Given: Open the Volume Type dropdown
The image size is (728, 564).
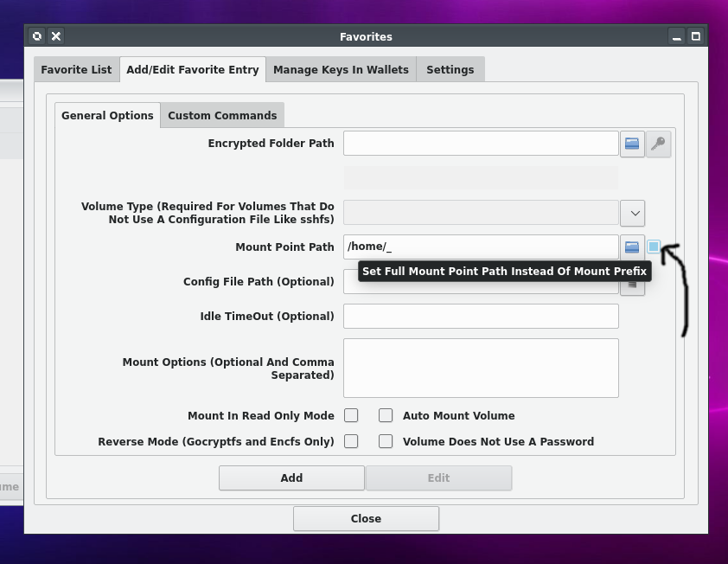Looking at the screenshot, I should pyautogui.click(x=632, y=214).
